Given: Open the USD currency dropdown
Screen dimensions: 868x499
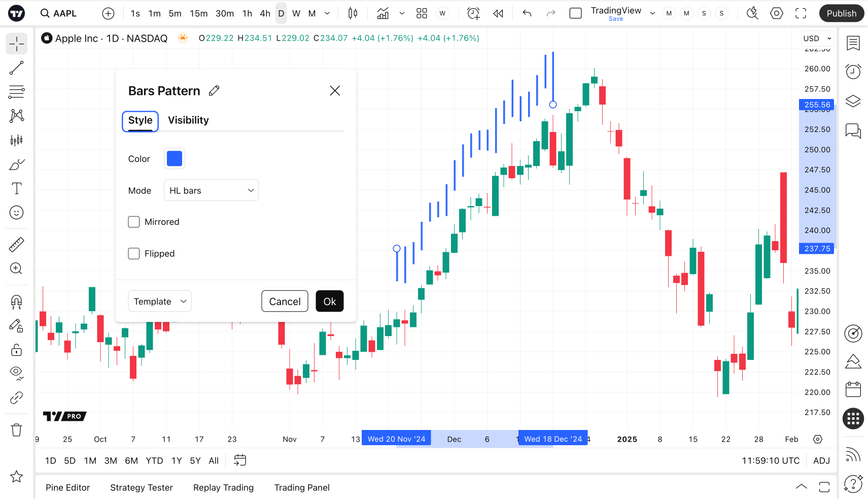Looking at the screenshot, I should (x=817, y=39).
